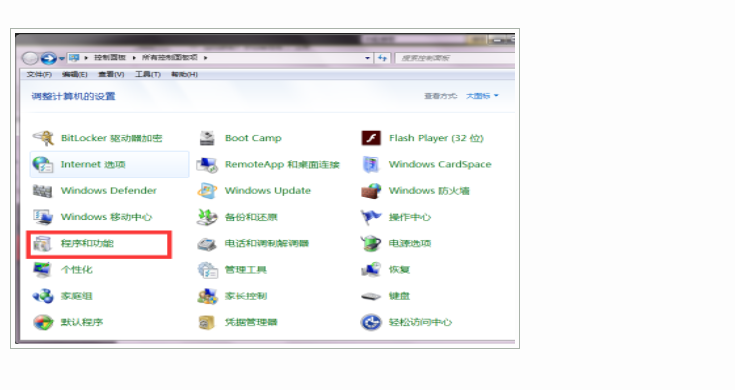The height and width of the screenshot is (390, 735).
Task: Expand arrow after 所有控制面板项 breadcrumb
Action: point(205,58)
